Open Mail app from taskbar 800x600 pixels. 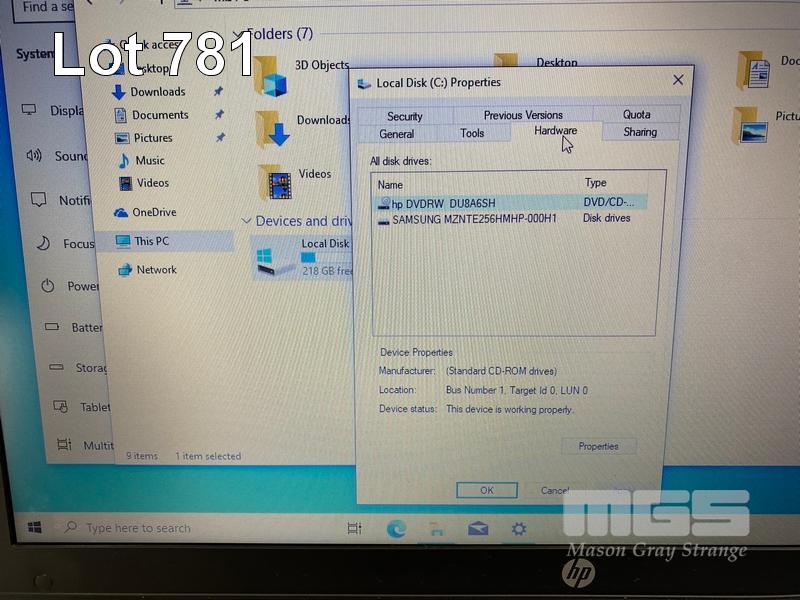478,529
